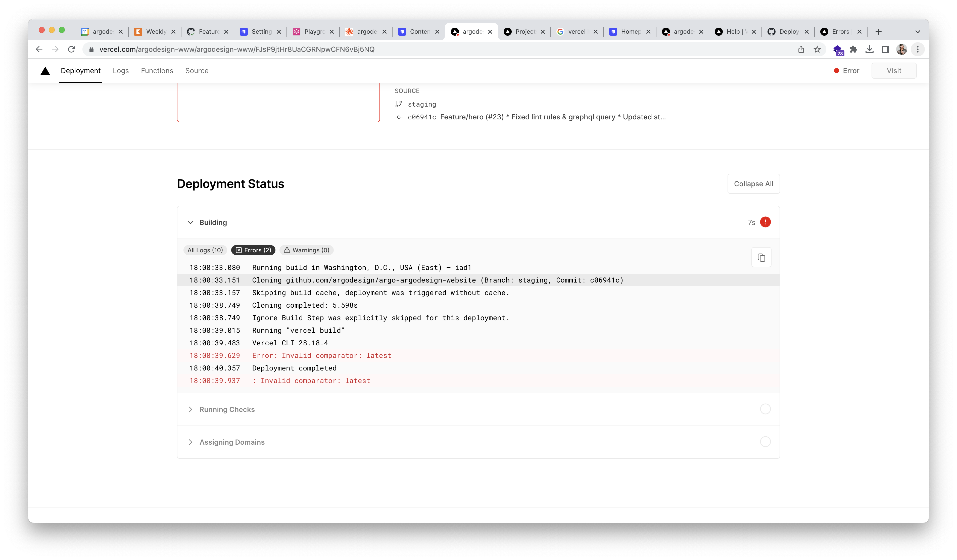Open the downloads icon in the toolbar
957x560 pixels.
pyautogui.click(x=869, y=49)
